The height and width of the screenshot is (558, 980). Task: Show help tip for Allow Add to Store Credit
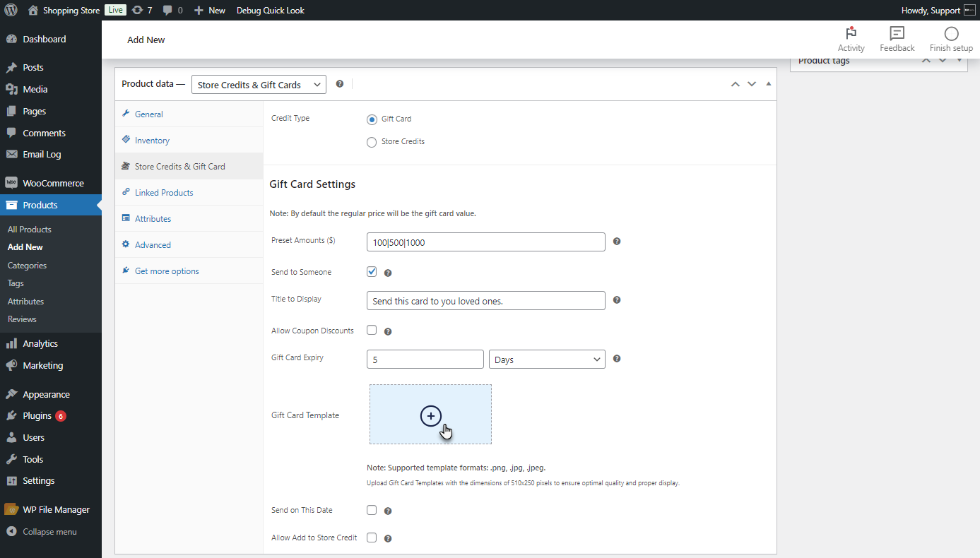coord(388,538)
